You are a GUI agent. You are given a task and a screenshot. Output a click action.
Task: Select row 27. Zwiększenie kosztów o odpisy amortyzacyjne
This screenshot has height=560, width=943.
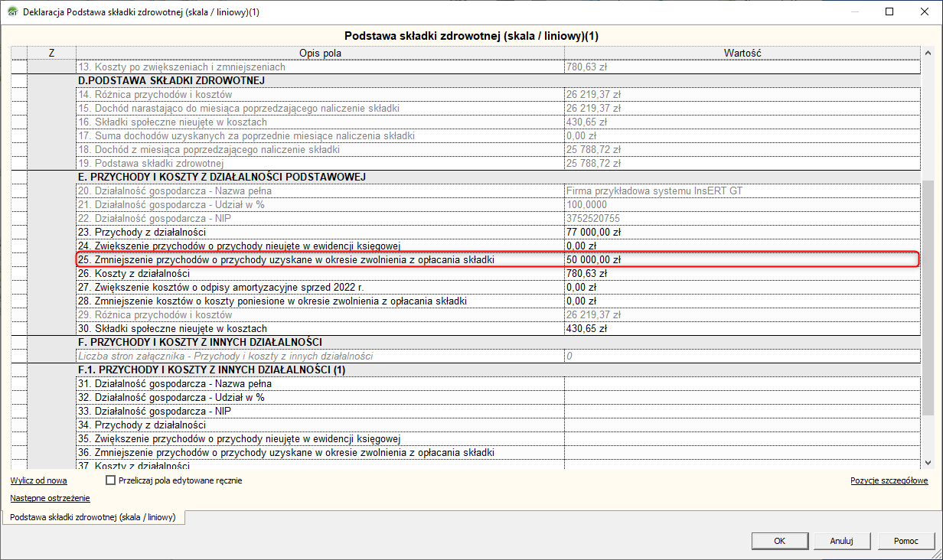[320, 287]
